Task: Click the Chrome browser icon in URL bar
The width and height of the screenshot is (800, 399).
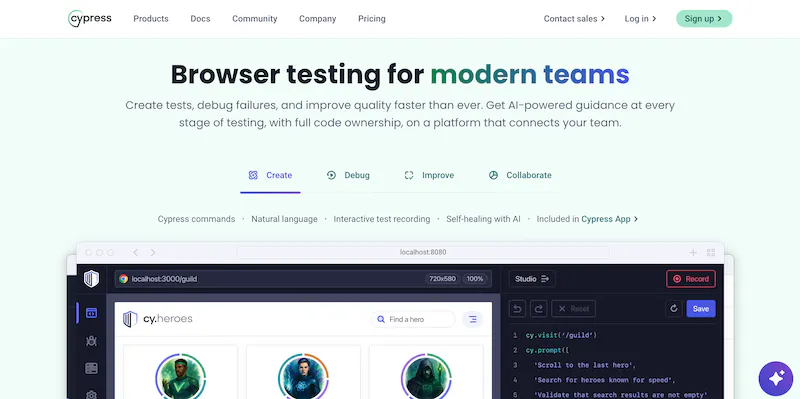Action: tap(123, 279)
